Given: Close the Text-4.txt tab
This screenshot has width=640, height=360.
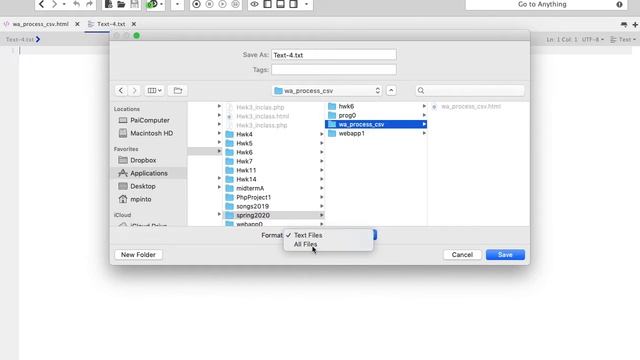Looking at the screenshot, I should pos(133,24).
